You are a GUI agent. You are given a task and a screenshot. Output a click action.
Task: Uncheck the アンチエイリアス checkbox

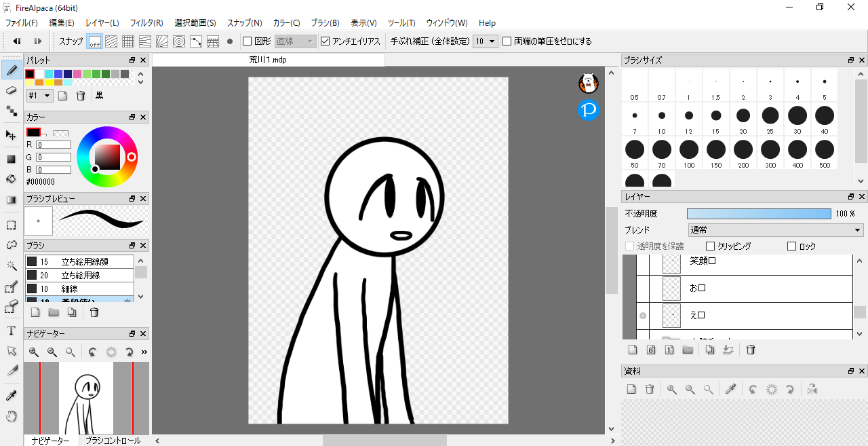click(325, 41)
